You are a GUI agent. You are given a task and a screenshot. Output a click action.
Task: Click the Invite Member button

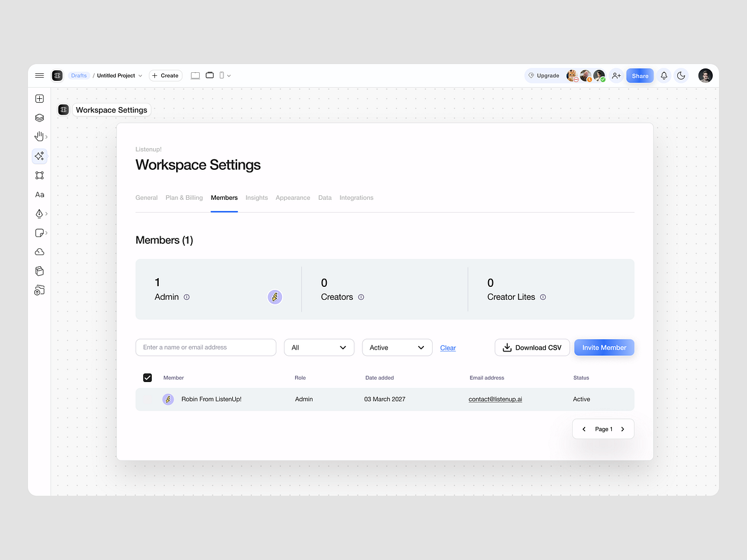click(x=604, y=347)
